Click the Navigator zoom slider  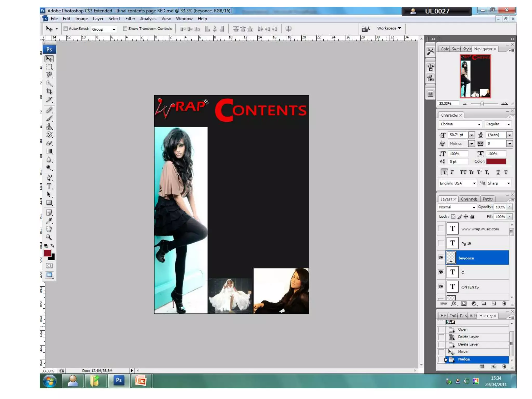coord(482,104)
